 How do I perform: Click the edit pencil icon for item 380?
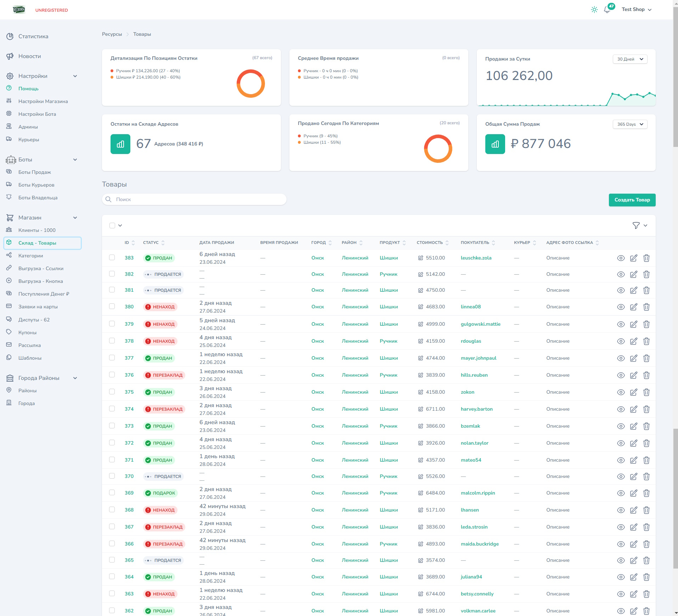point(633,307)
